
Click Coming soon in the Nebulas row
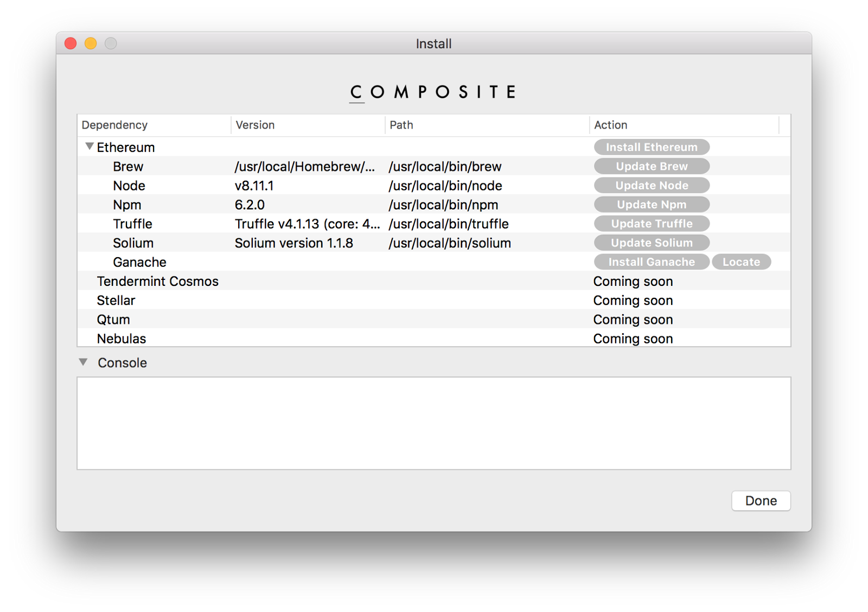[x=633, y=339]
